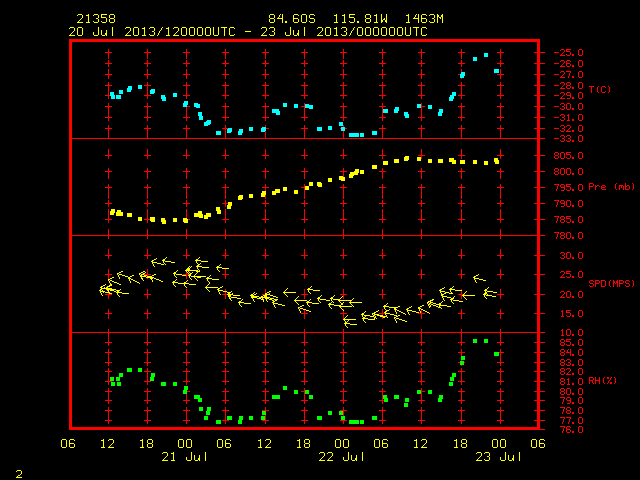Click the RH(%) humidity axis label

point(602,381)
